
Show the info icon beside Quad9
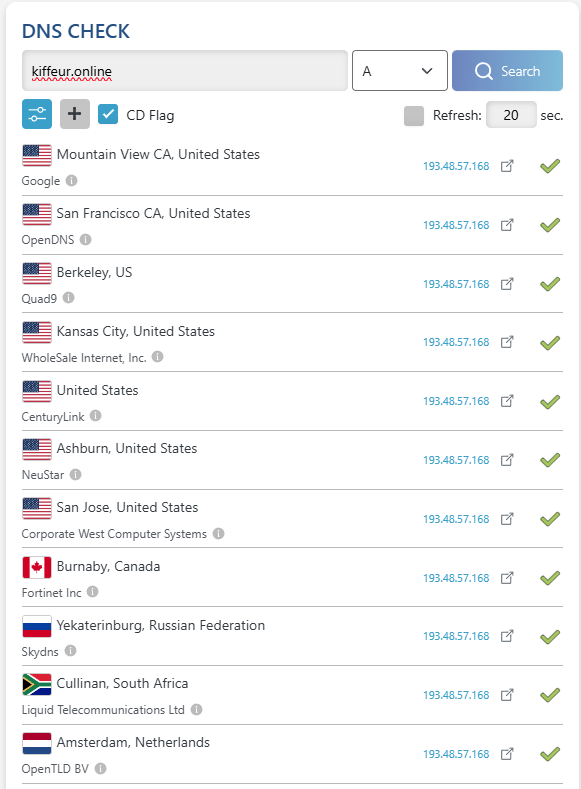69,298
